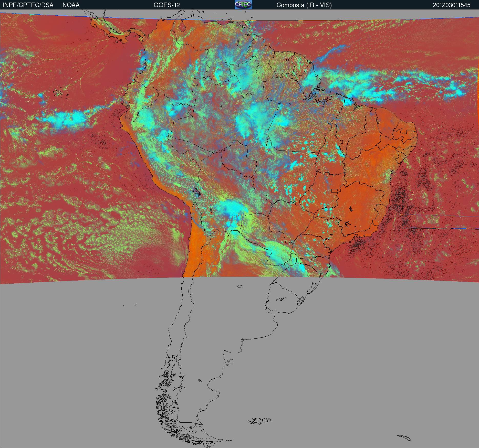Click the timestamp "201203011545"
The height and width of the screenshot is (448, 479).
coord(452,5)
